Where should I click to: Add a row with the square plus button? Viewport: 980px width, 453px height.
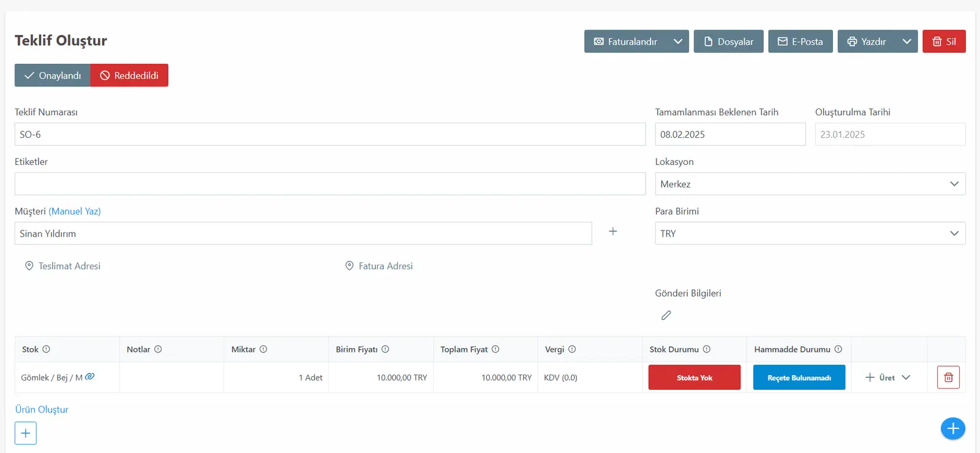(26, 433)
